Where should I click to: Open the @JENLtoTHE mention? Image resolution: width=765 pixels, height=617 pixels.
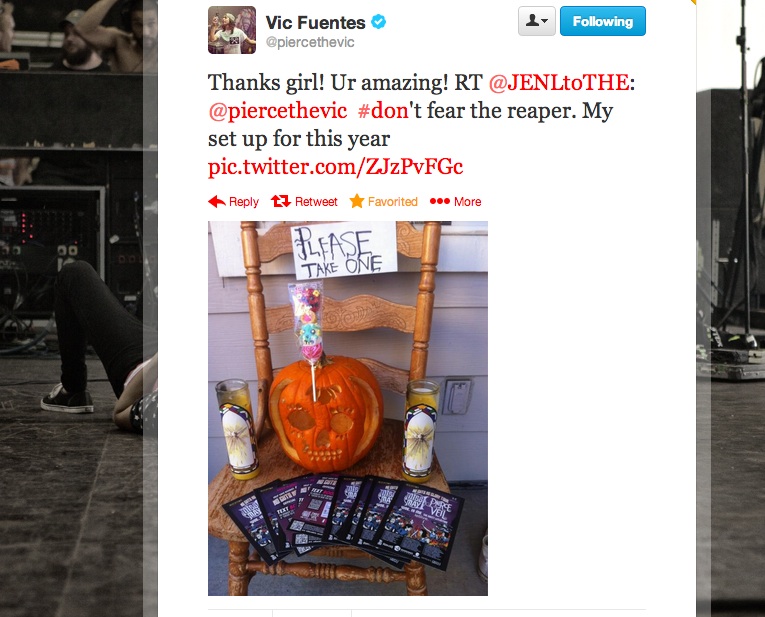tap(559, 82)
